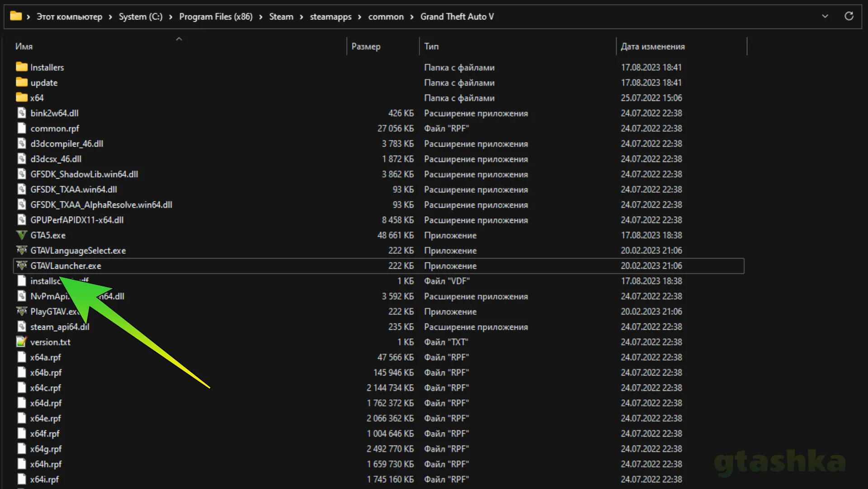
Task: Refresh the current folder view
Action: pos(849,16)
